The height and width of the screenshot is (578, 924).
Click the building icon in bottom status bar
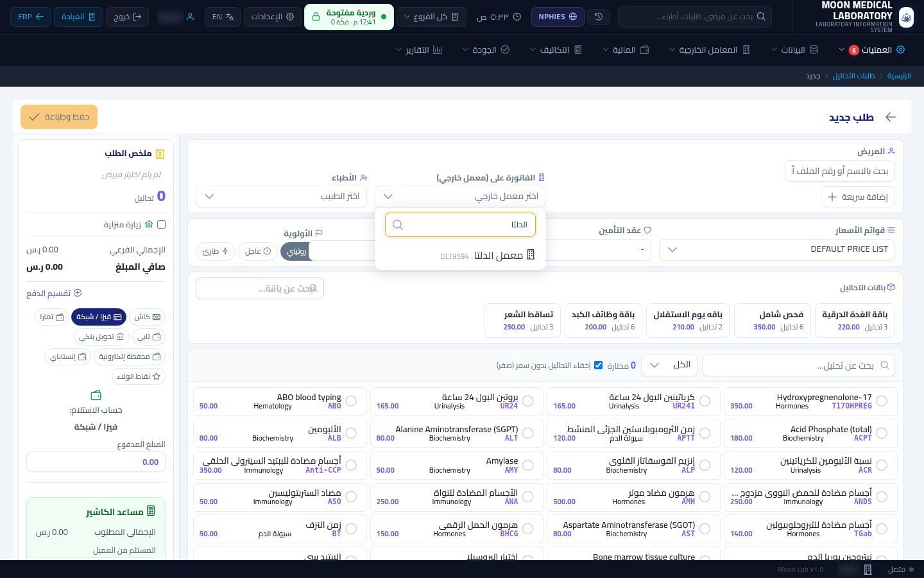tap(868, 570)
